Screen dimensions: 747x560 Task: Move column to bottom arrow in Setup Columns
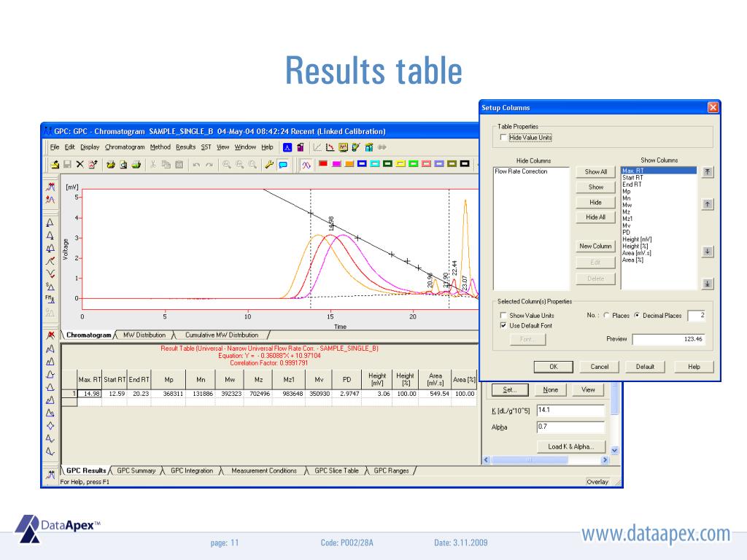(x=708, y=284)
